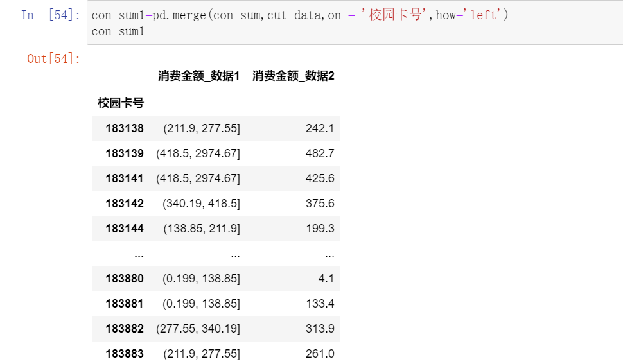
Task: Click interval cell in row 183880
Action: coord(202,279)
